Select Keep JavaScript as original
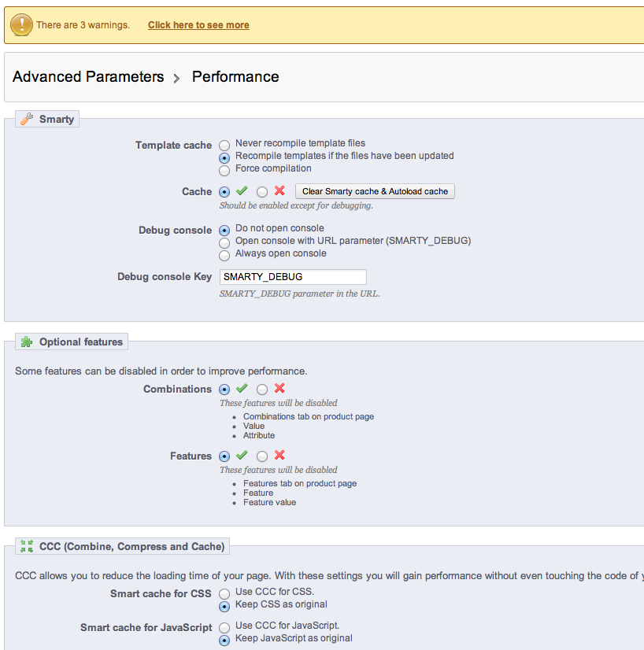644x650 pixels. pos(224,641)
